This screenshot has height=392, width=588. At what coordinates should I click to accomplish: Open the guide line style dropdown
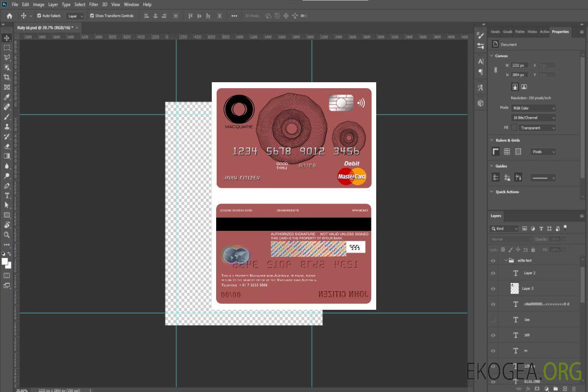coord(543,178)
